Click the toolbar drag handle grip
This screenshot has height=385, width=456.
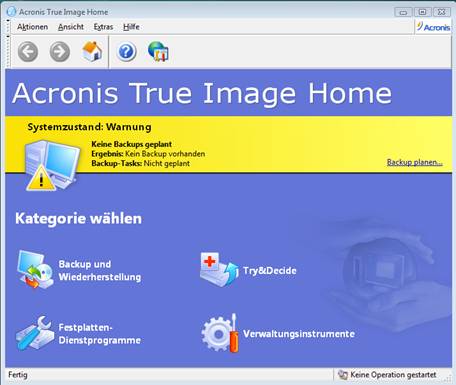pos(8,51)
